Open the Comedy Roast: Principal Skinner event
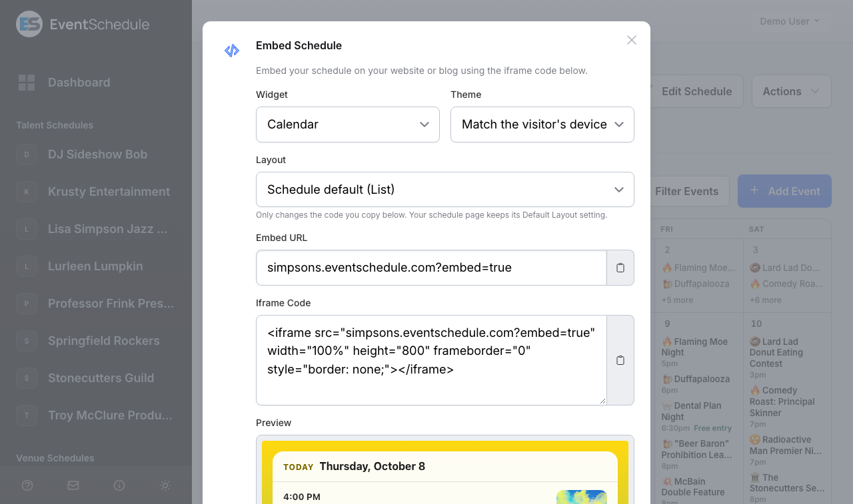 click(x=786, y=407)
